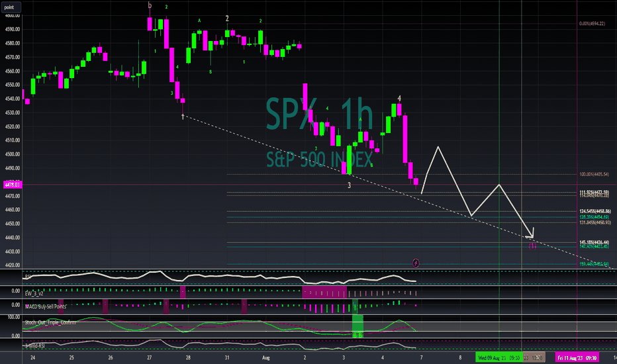The width and height of the screenshot is (617, 364).
Task: Click the "b" wave label at chart top
Action: (x=150, y=5)
